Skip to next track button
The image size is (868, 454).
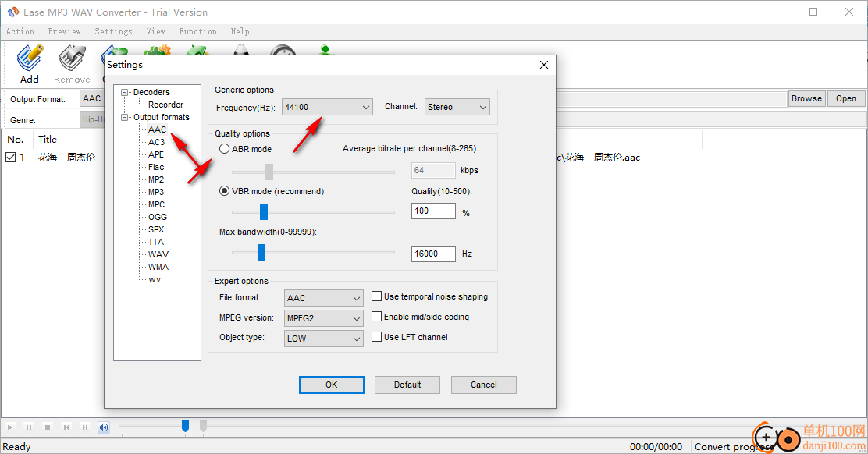click(x=85, y=427)
